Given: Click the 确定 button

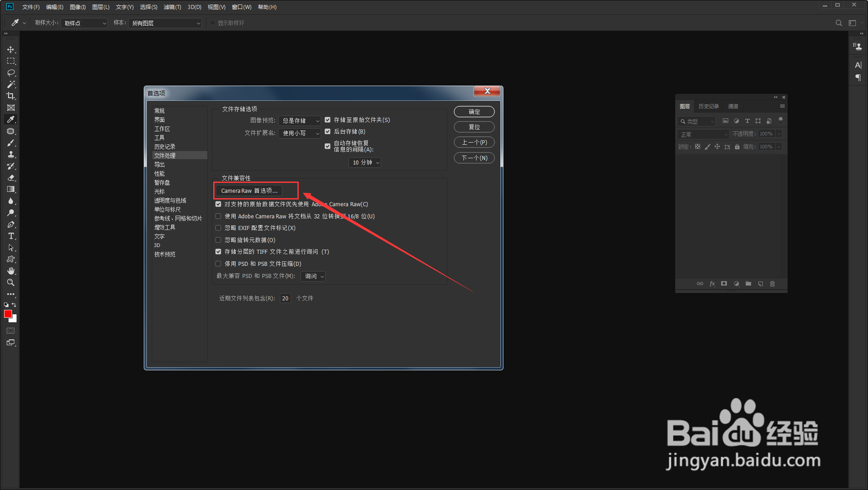Looking at the screenshot, I should click(474, 112).
